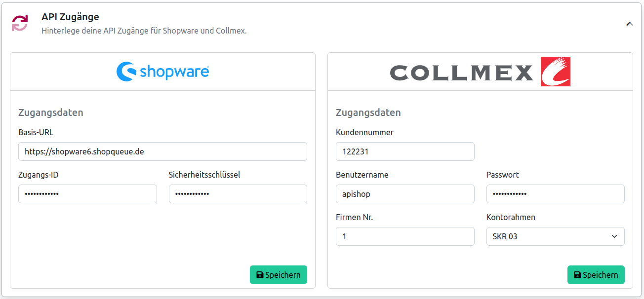Open the Kontorahmen dropdown showing SKR 03

[x=555, y=236]
